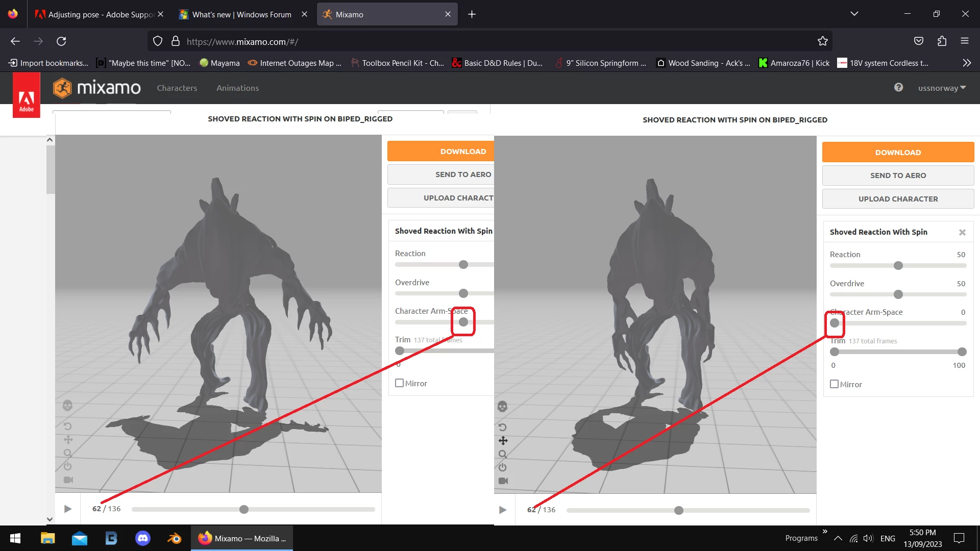Screen dimensions: 980x551
Task: Open the Animations menu
Action: (x=237, y=88)
